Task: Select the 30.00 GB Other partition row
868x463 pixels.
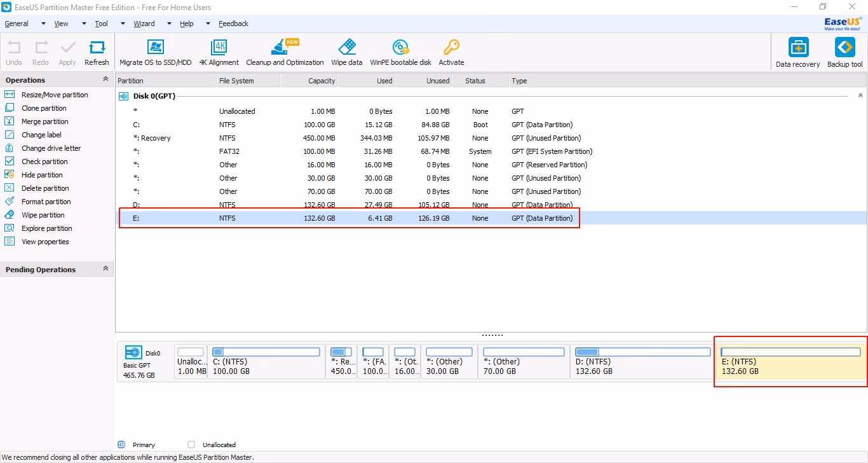Action: (x=491, y=178)
